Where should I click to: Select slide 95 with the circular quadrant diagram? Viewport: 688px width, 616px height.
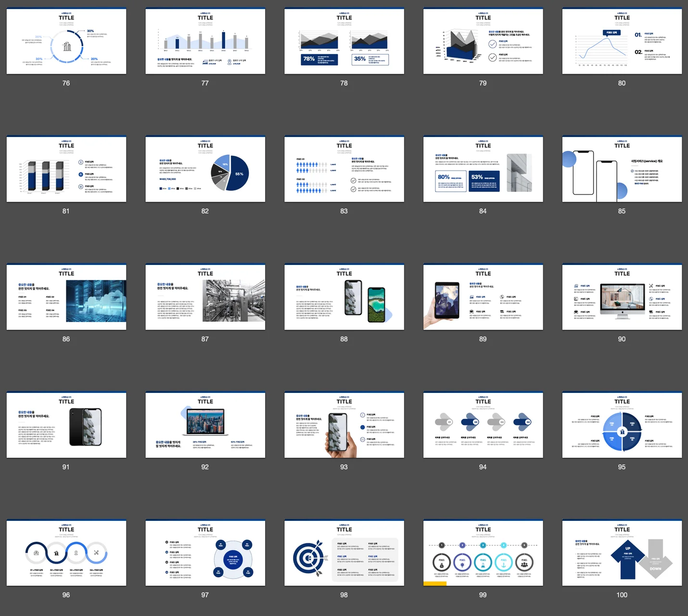click(x=622, y=425)
